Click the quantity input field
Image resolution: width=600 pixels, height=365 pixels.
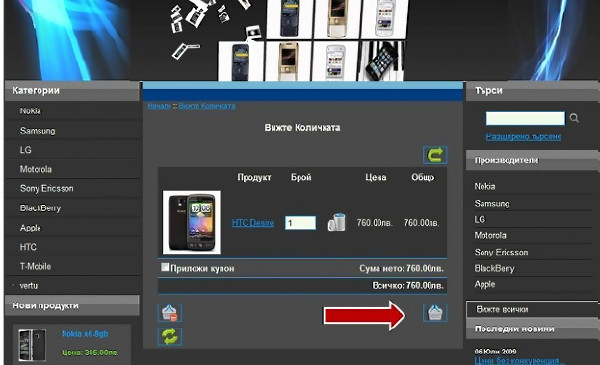coord(300,223)
